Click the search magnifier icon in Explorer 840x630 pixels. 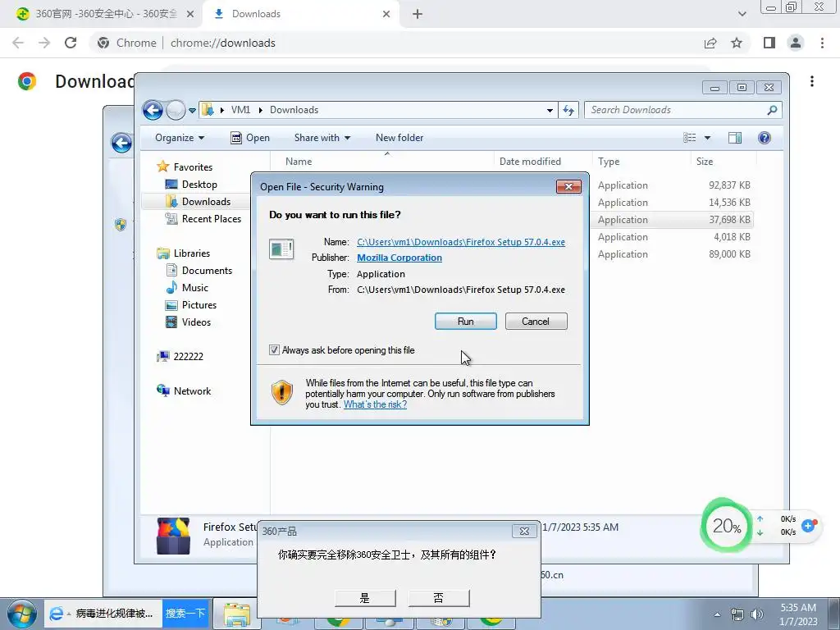pos(772,110)
